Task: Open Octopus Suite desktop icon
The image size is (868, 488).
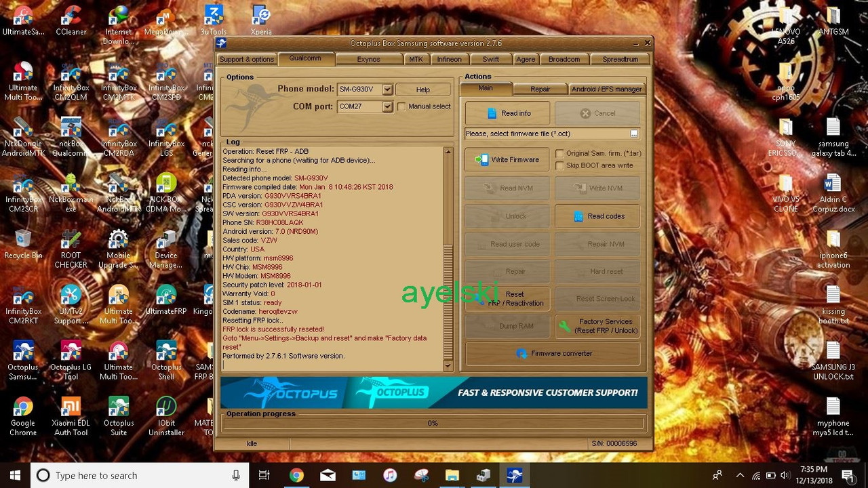Action: tap(119, 416)
